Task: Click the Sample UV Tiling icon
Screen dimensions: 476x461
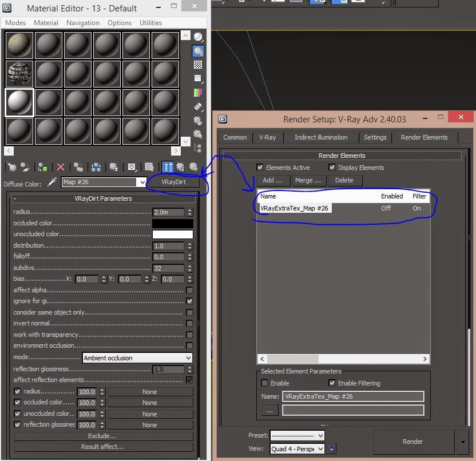Action: (198, 78)
